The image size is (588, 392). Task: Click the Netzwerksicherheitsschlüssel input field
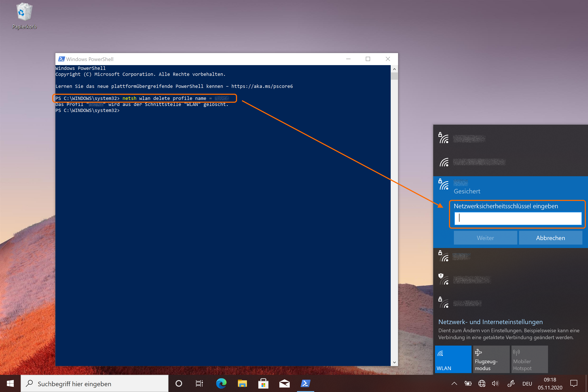pyautogui.click(x=518, y=218)
